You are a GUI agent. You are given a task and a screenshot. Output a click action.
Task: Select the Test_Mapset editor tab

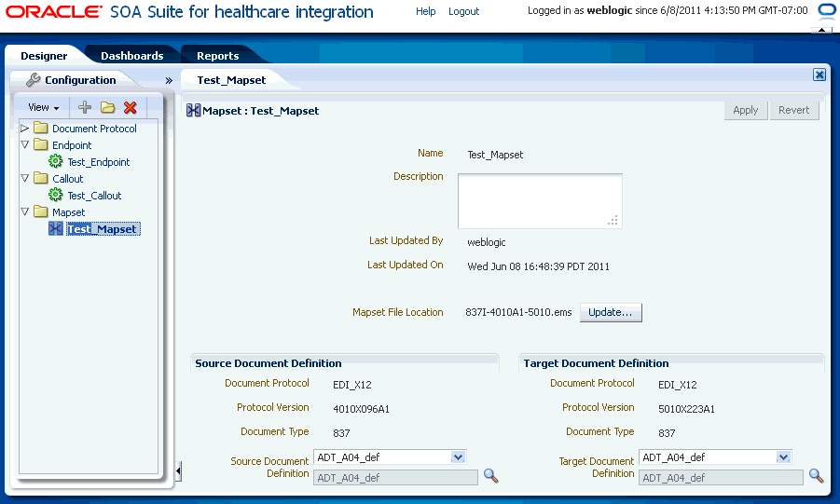point(231,80)
